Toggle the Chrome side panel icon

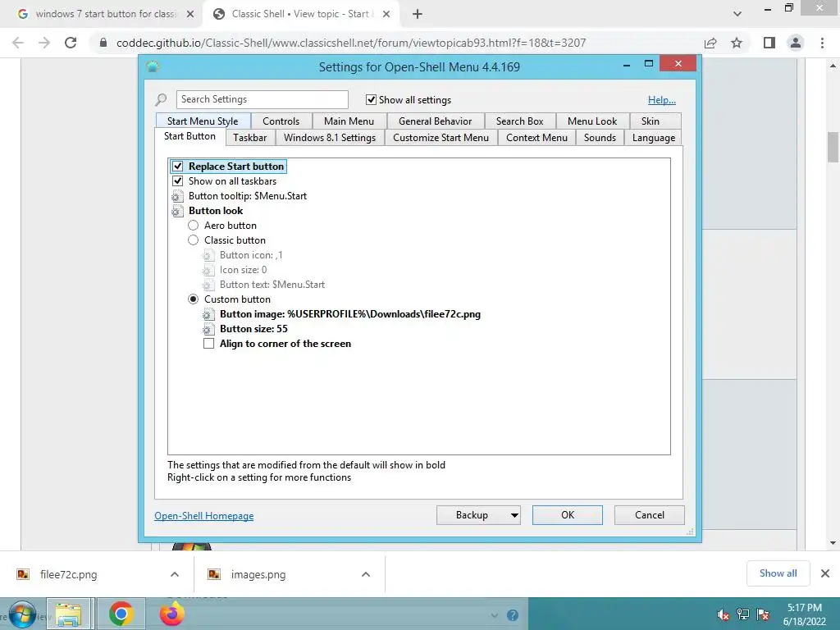tap(769, 43)
